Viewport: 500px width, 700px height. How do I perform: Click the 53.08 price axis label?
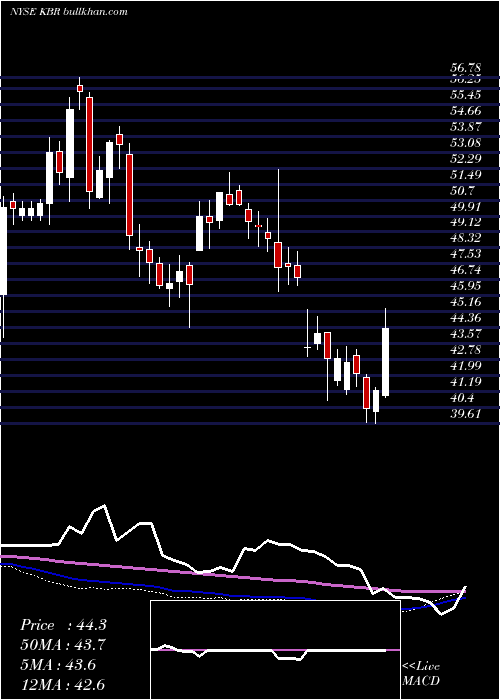[x=465, y=143]
